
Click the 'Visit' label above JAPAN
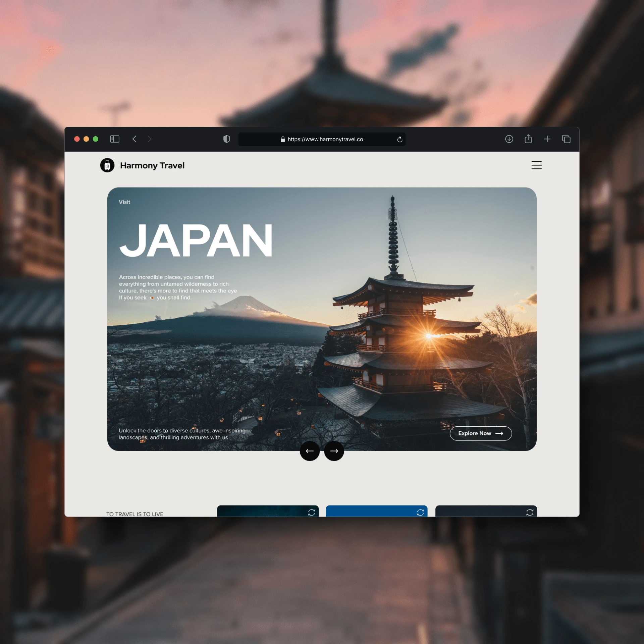pyautogui.click(x=124, y=202)
